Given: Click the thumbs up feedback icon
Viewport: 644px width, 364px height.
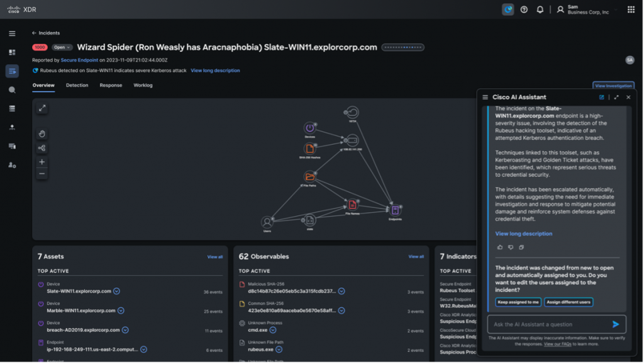Looking at the screenshot, I should [500, 247].
